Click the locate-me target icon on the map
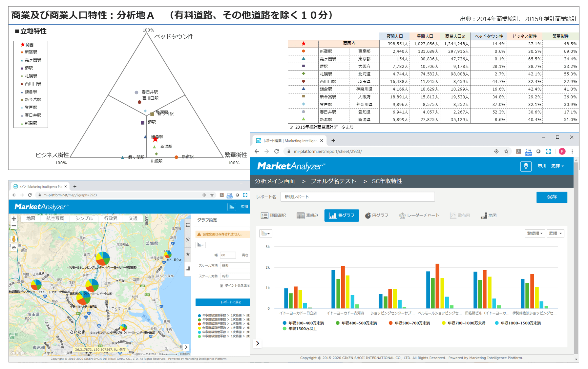588x369 pixels. point(14,248)
